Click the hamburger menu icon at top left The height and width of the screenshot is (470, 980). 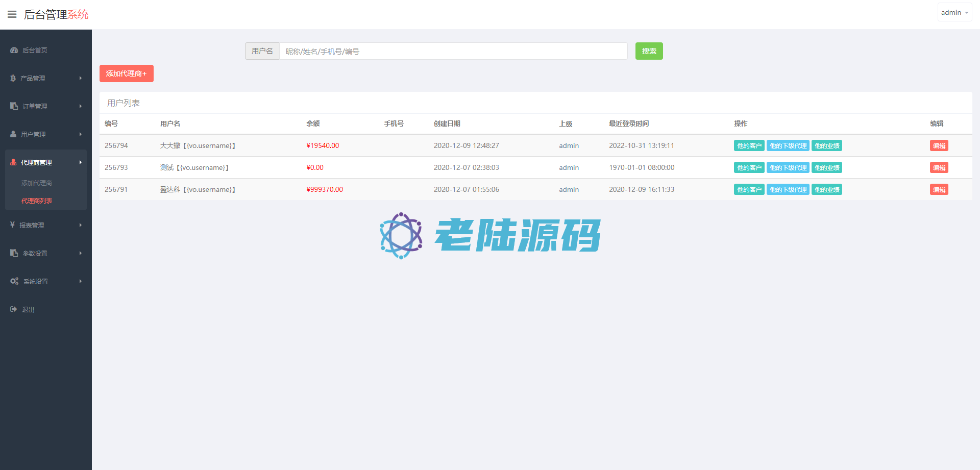point(12,14)
